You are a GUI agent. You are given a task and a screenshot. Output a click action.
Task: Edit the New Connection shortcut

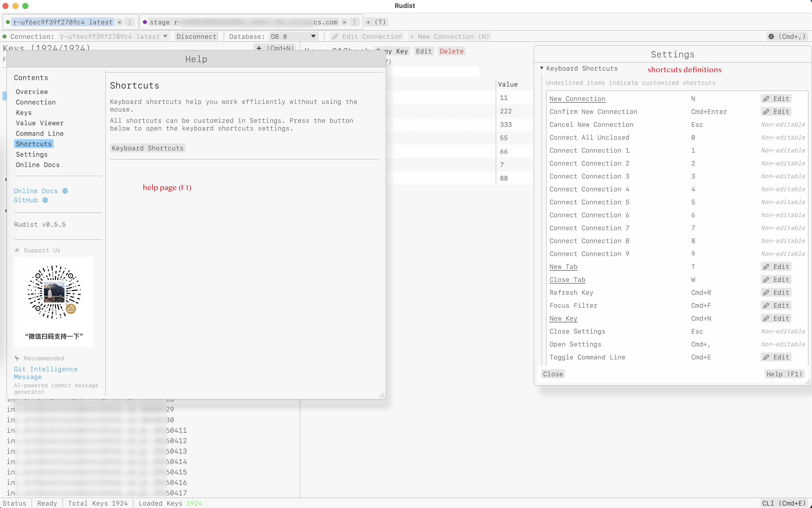tap(776, 99)
